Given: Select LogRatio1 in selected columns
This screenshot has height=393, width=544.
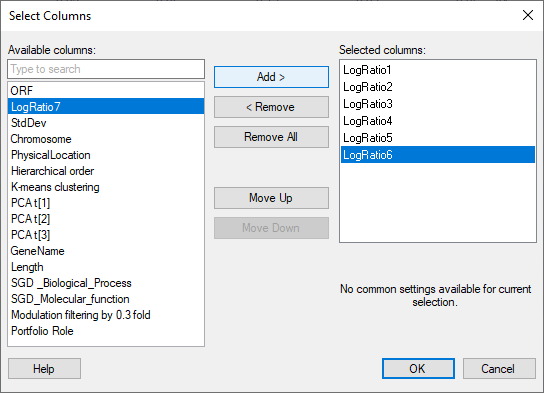Looking at the screenshot, I should pyautogui.click(x=438, y=70).
